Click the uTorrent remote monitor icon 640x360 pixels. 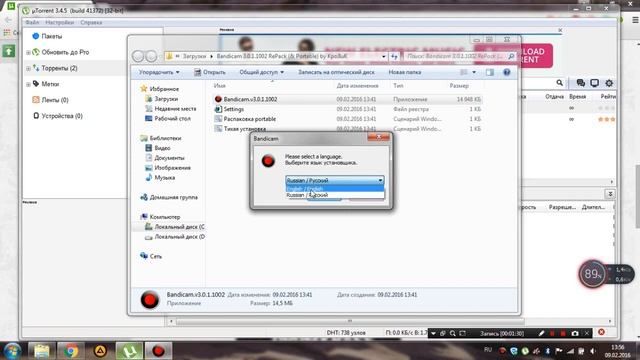[595, 83]
